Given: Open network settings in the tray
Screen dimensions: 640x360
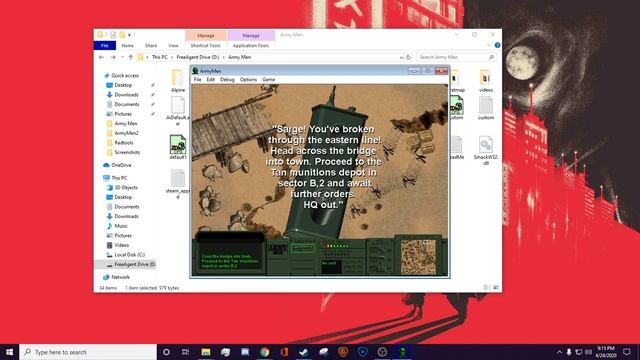Looking at the screenshot, I should point(579,352).
